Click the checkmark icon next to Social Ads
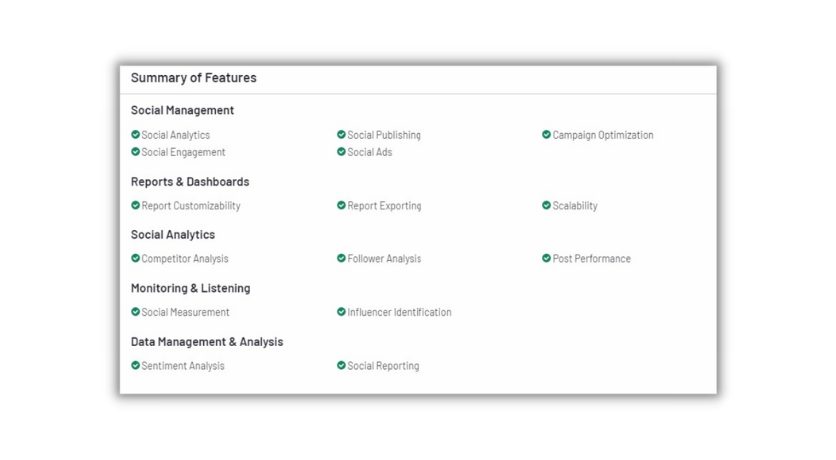 click(341, 152)
